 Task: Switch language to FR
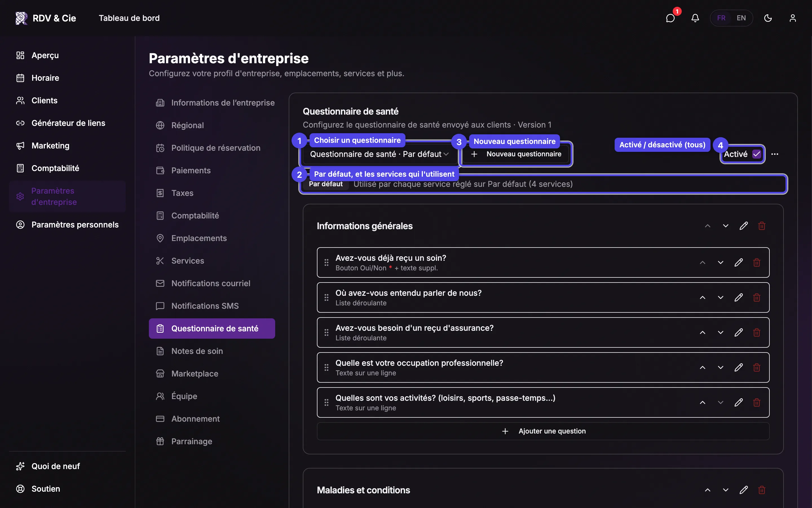pyautogui.click(x=721, y=18)
